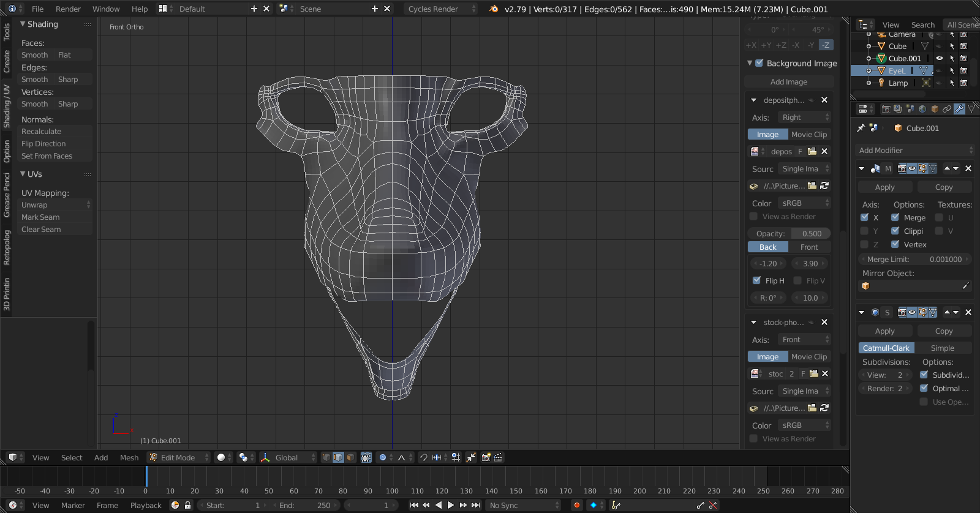Toggle the pin icon in properties panel
The height and width of the screenshot is (513, 980).
point(861,128)
